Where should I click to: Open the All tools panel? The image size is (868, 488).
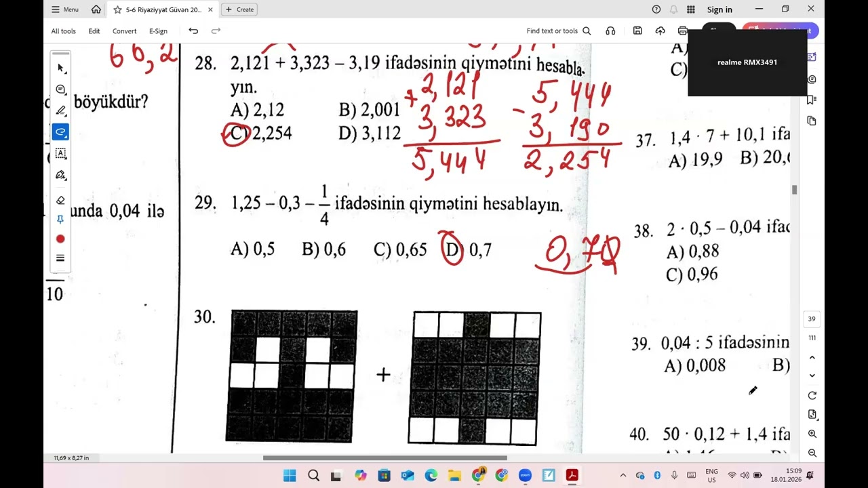64,31
